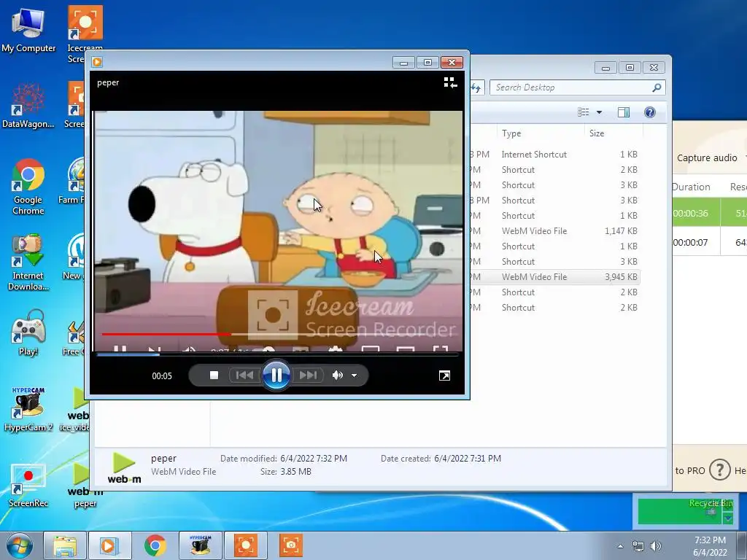The width and height of the screenshot is (747, 560).
Task: Toggle the Explorer preview pane
Action: (x=623, y=112)
